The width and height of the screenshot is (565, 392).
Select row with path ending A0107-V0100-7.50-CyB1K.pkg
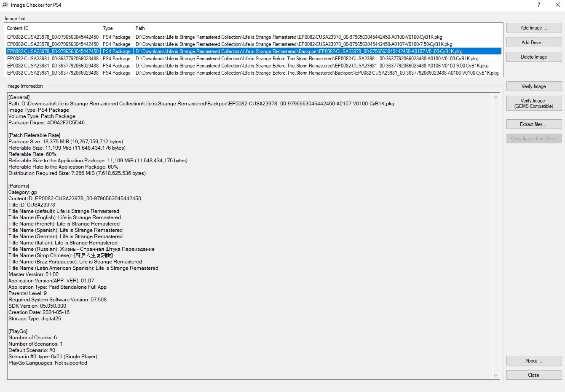(253, 44)
